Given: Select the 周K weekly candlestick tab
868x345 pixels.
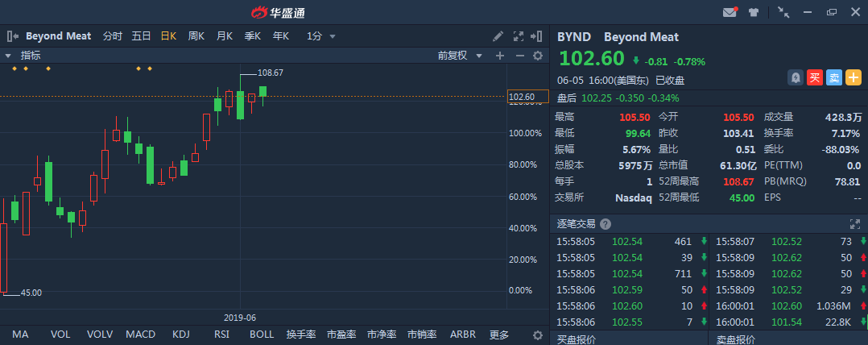Looking at the screenshot, I should (196, 36).
